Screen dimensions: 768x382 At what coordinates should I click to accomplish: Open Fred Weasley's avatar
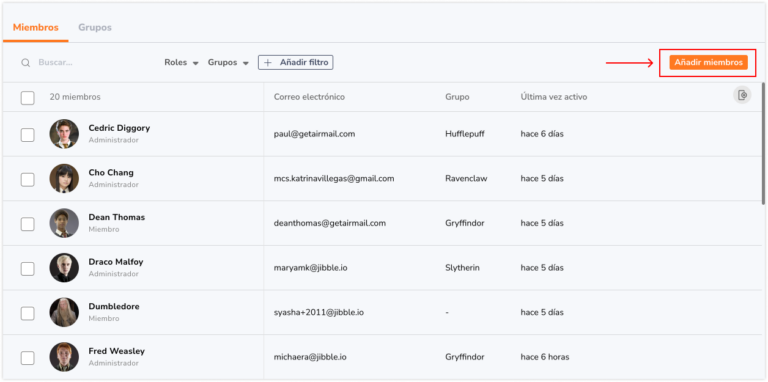64,357
